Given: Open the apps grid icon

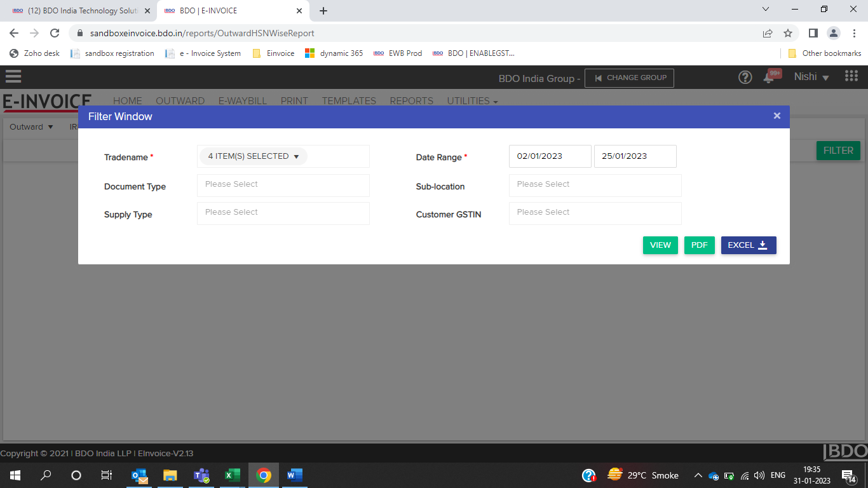Looking at the screenshot, I should 851,77.
